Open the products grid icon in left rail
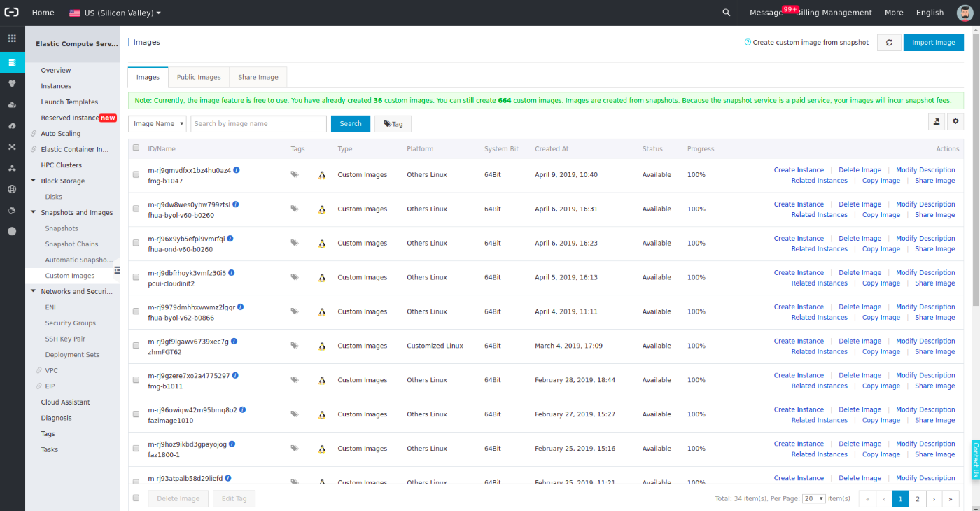 pos(12,38)
